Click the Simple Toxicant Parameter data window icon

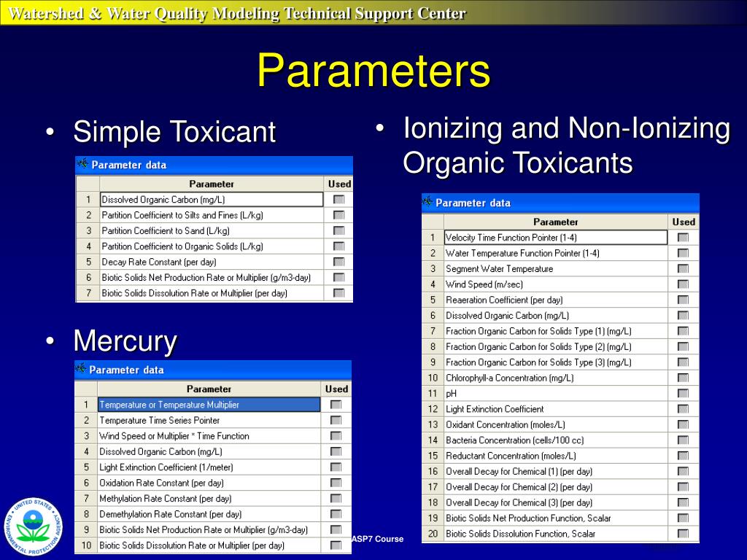click(83, 164)
